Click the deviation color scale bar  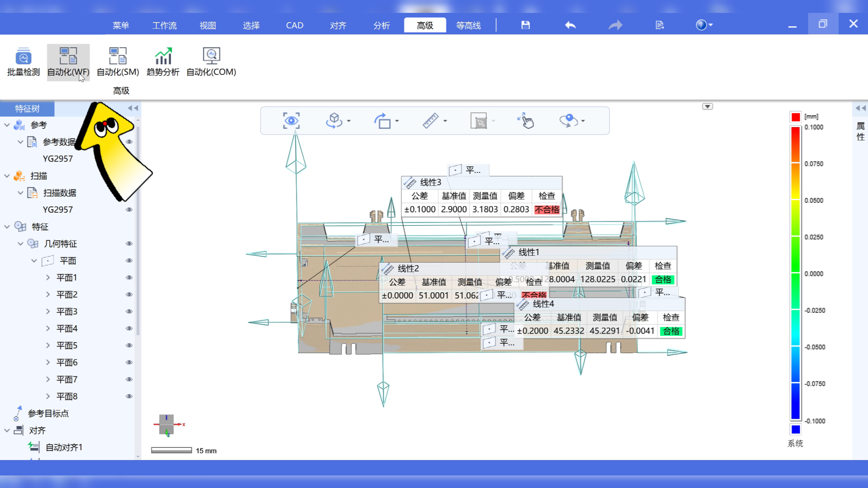click(x=795, y=273)
